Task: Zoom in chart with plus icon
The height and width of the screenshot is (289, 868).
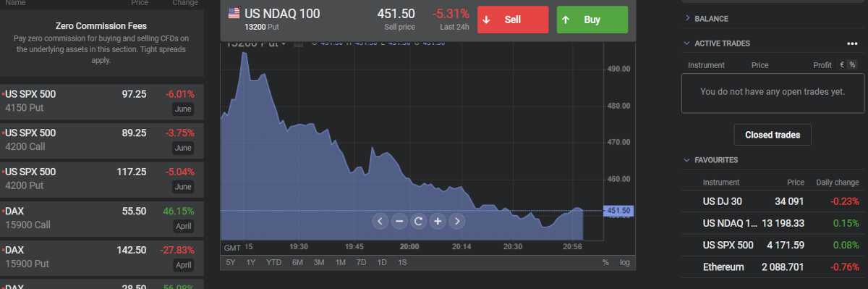Action: click(437, 222)
